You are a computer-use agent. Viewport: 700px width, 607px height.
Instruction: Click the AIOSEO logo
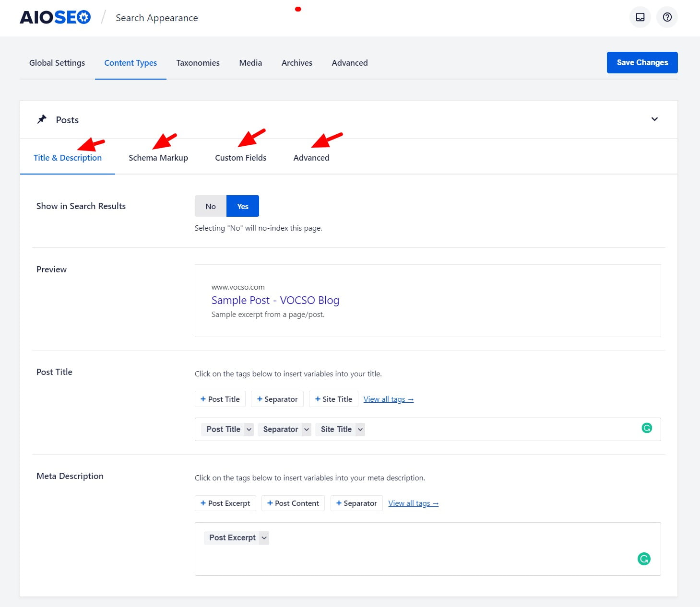pyautogui.click(x=55, y=18)
